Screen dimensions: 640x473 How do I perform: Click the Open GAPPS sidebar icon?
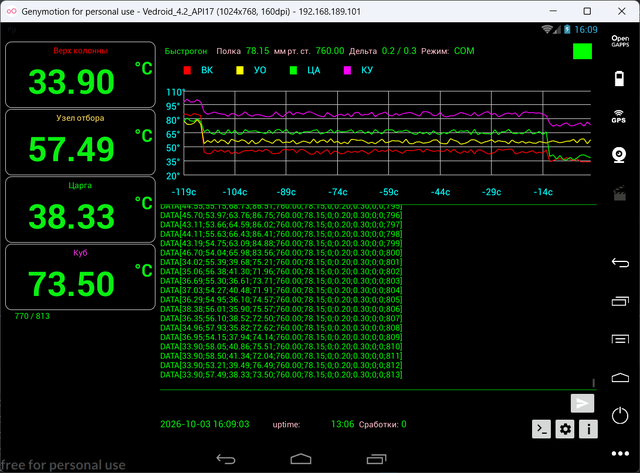620,41
